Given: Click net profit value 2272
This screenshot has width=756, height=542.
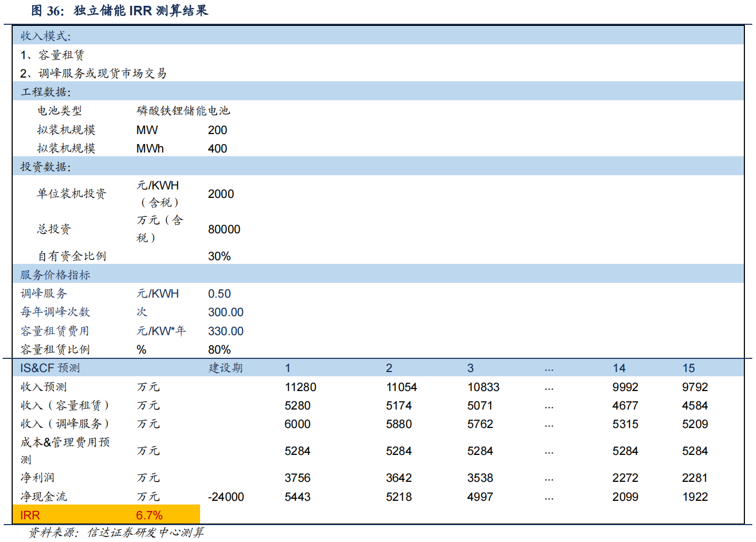Looking at the screenshot, I should pos(625,478).
